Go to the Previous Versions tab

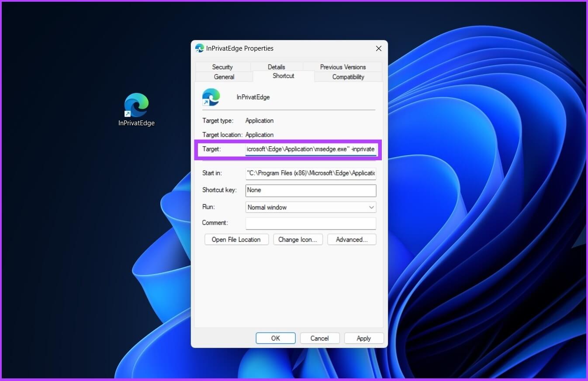343,67
